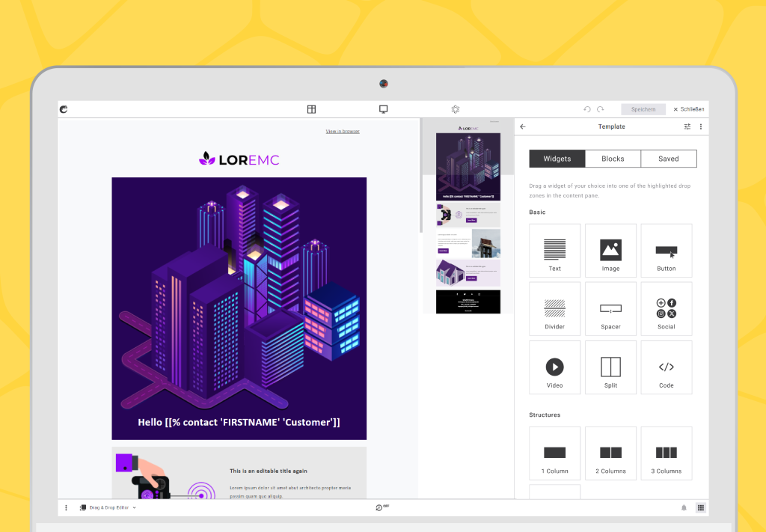
Task: Select the Widgets tab
Action: pos(557,159)
